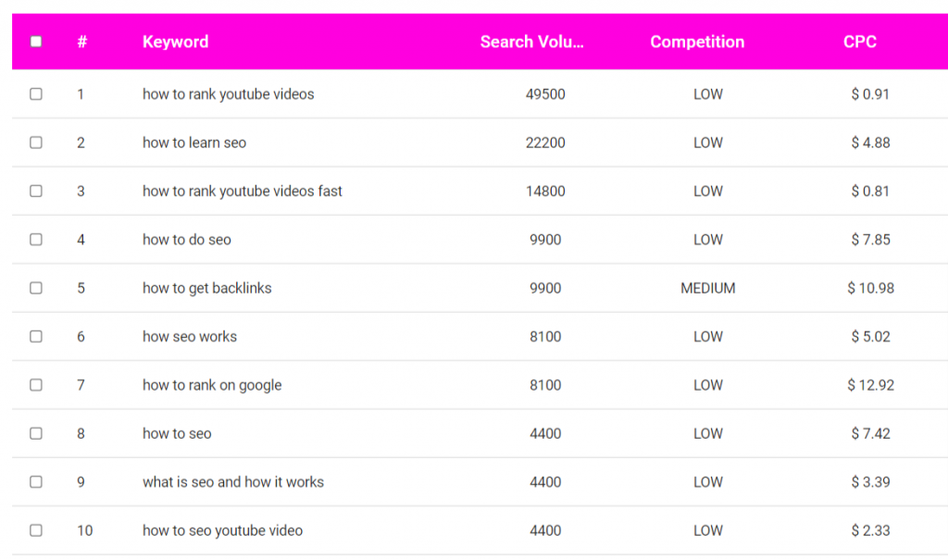
Task: Click the 'how to get backlinks' keyword
Action: tap(206, 288)
